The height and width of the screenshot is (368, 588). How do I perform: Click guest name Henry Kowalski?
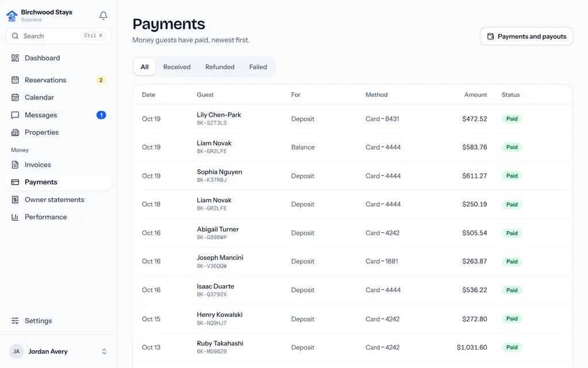220,315
